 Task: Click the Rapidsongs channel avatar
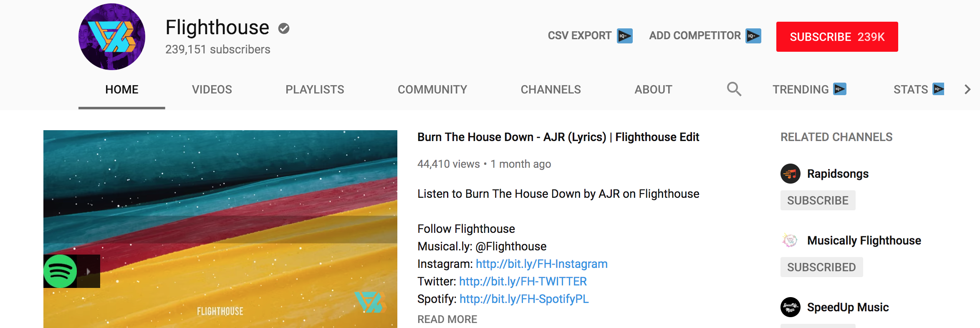click(791, 174)
